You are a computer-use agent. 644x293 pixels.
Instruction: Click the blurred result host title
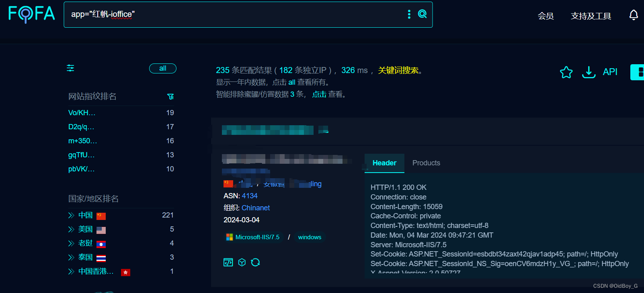[268, 130]
